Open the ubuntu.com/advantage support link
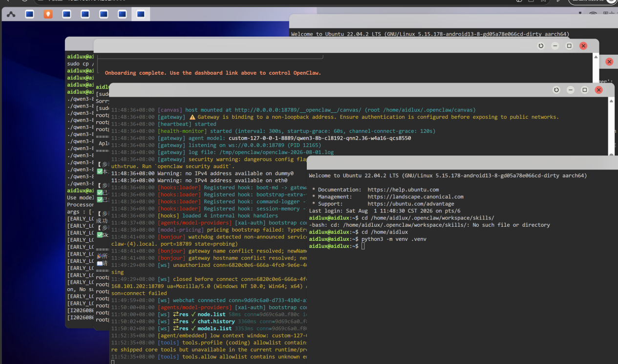This screenshot has width=618, height=364. point(411,204)
